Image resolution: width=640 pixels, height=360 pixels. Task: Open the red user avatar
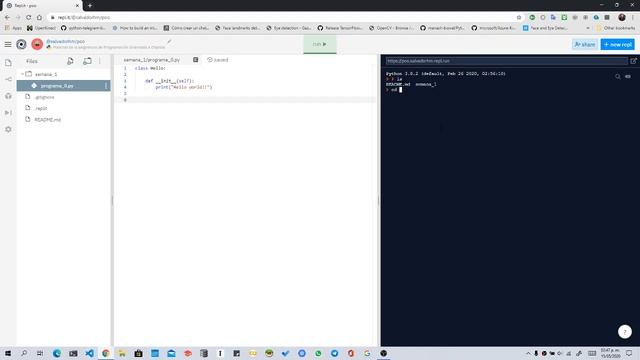(37, 44)
